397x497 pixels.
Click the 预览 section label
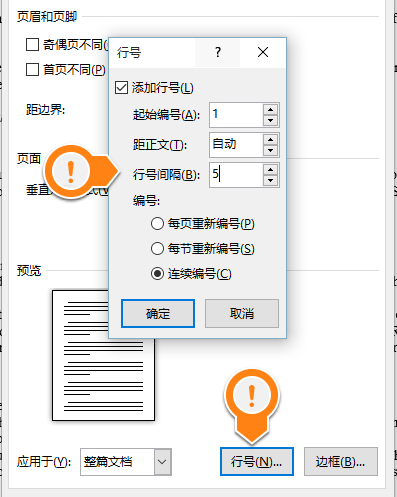coord(29,271)
